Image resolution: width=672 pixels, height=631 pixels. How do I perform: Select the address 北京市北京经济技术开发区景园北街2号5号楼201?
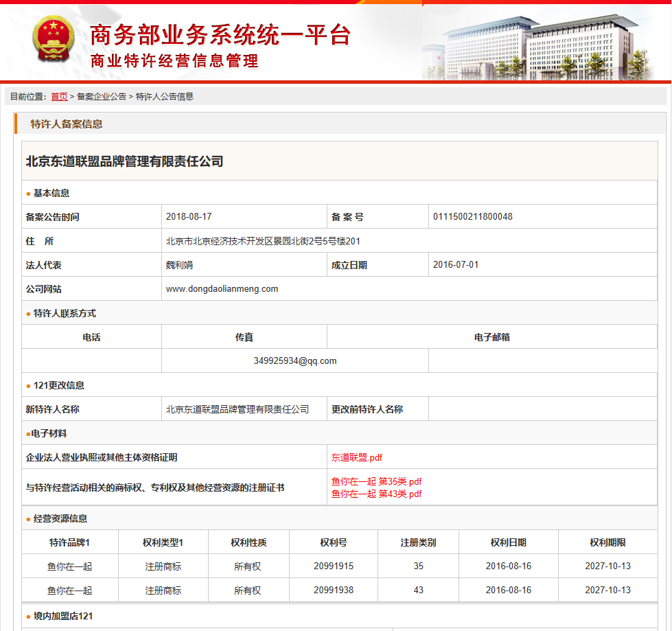(x=263, y=241)
